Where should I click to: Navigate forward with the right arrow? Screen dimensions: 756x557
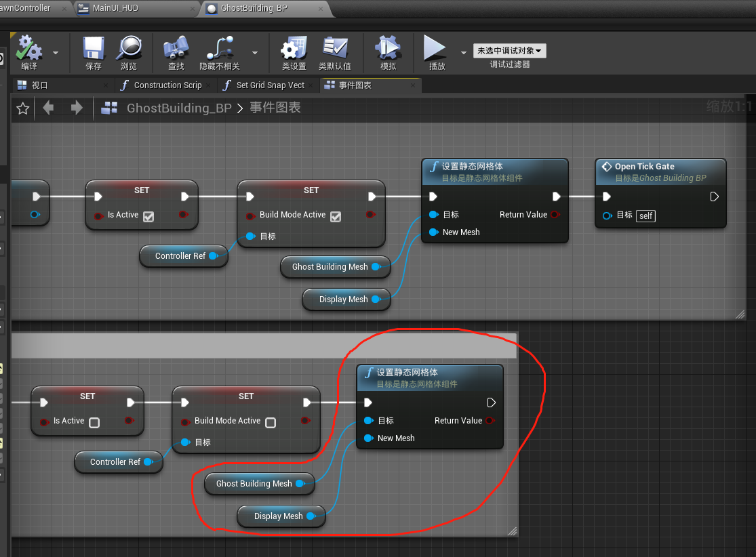[77, 108]
